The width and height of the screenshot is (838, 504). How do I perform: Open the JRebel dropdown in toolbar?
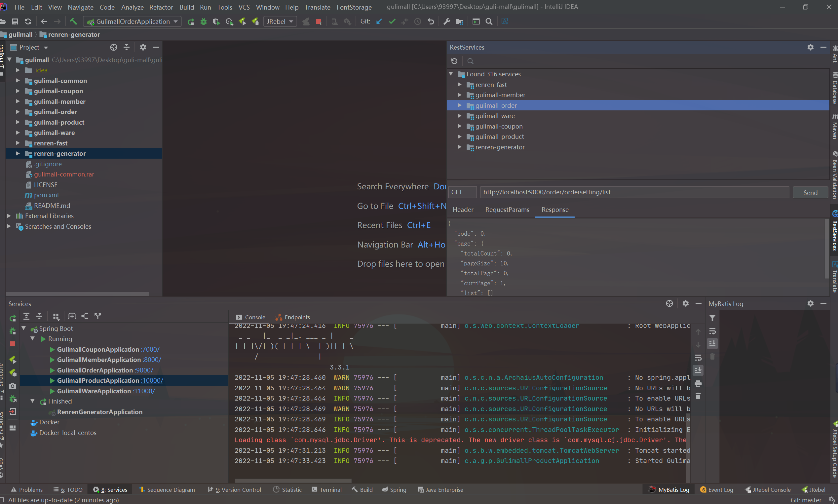[x=280, y=21]
